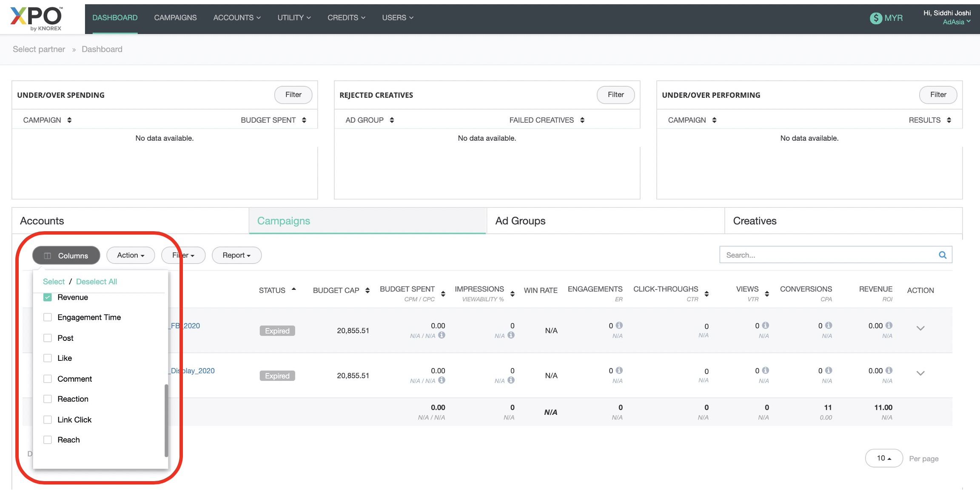
Task: Click the MYR currency dollar icon
Action: (875, 18)
